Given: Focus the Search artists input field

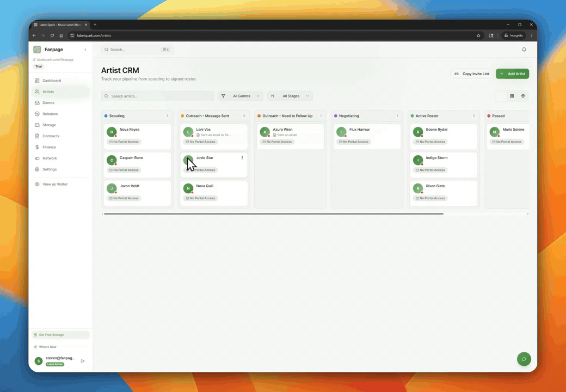Looking at the screenshot, I should [158, 96].
